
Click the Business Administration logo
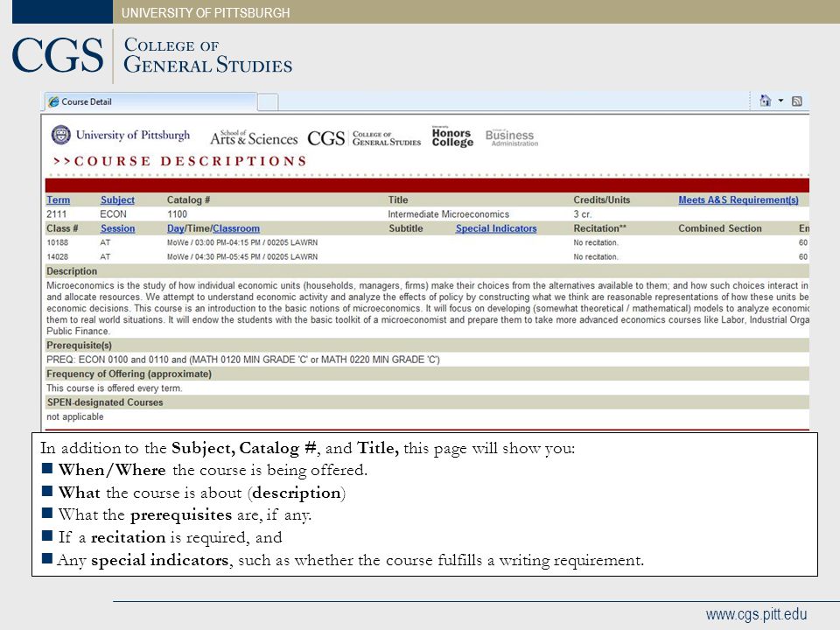point(512,137)
